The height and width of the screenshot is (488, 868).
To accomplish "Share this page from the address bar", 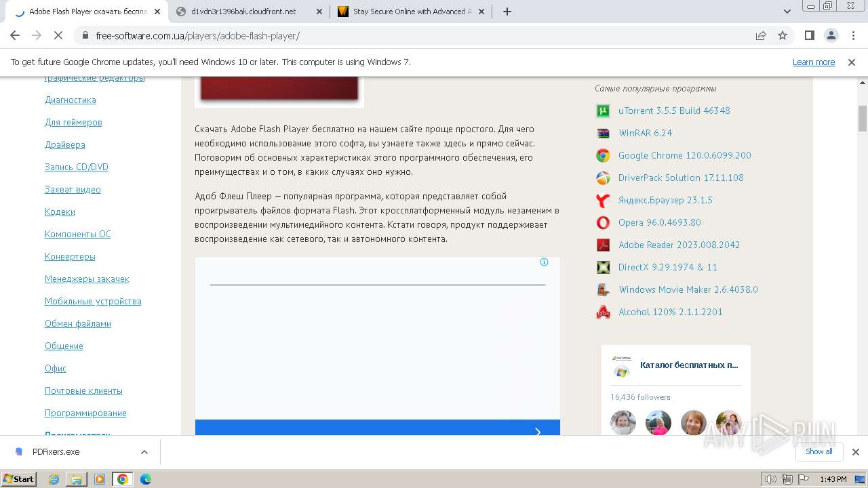I will [761, 35].
